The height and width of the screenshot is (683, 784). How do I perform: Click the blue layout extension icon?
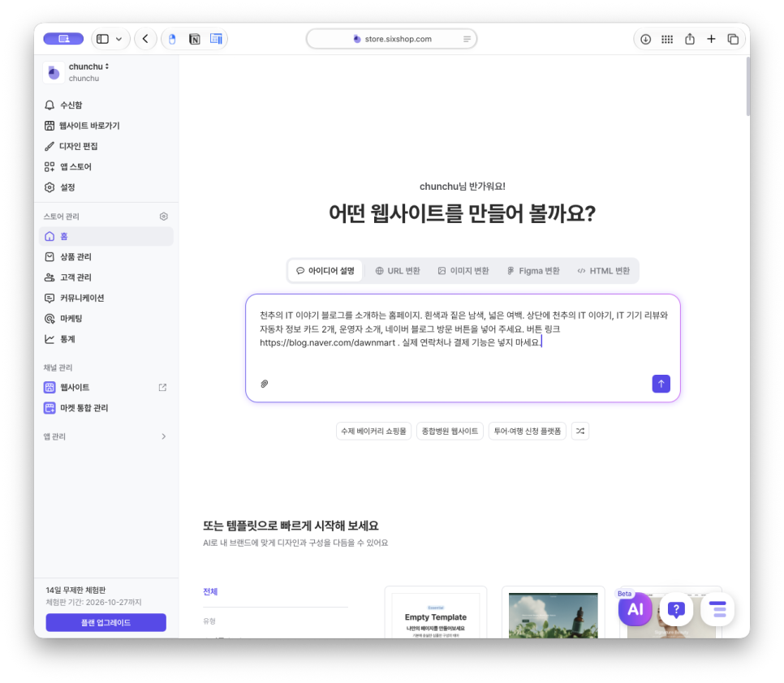pyautogui.click(x=216, y=39)
